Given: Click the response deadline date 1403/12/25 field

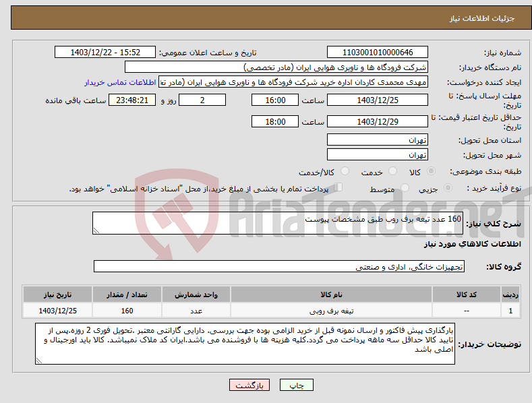Looking at the screenshot, I should point(378,100).
